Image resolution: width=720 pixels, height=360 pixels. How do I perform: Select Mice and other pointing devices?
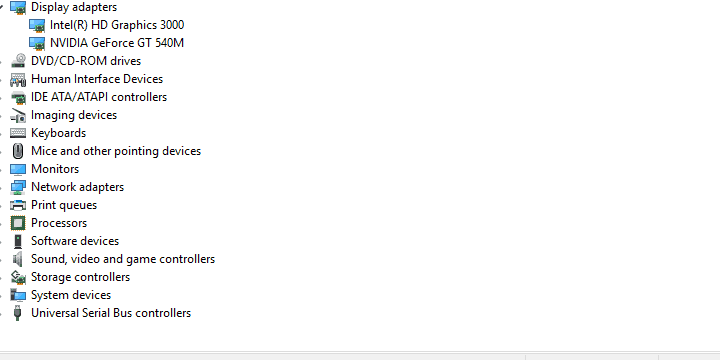116,151
